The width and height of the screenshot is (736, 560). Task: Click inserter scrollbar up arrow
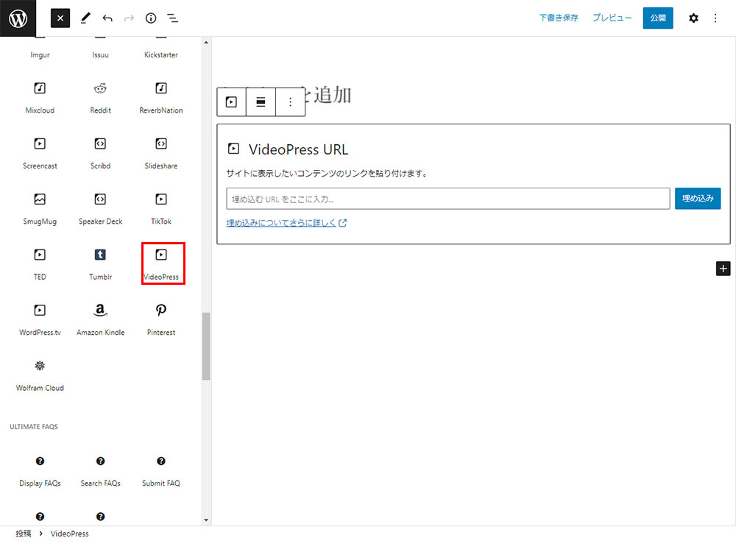click(x=206, y=43)
